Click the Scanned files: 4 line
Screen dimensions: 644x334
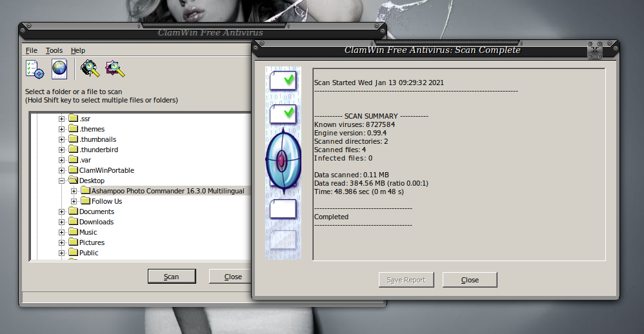pyautogui.click(x=340, y=150)
